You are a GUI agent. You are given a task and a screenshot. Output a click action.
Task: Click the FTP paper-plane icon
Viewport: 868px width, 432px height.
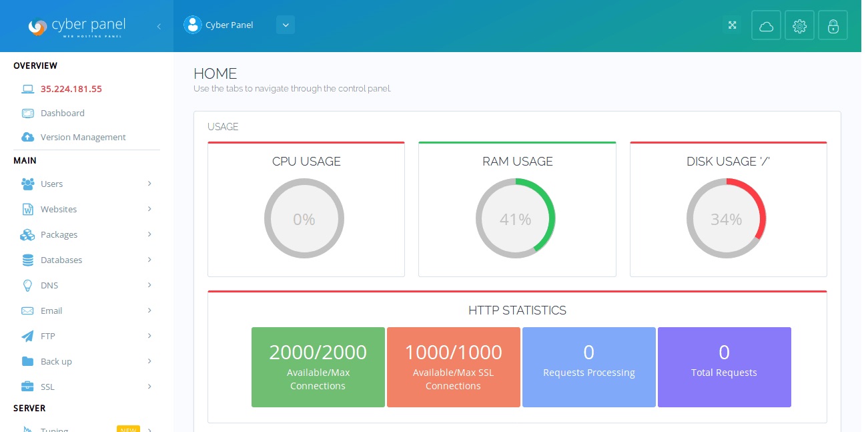[x=28, y=336]
